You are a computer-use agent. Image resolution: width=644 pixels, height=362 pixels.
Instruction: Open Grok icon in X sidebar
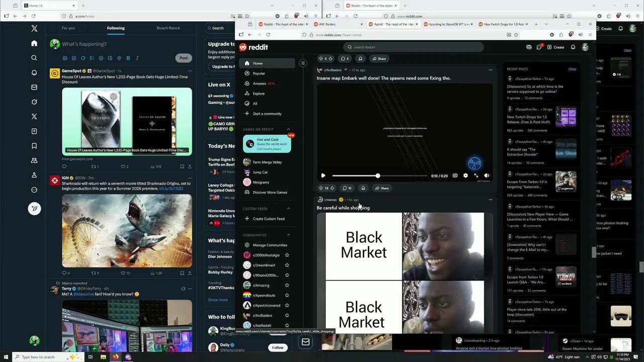click(x=34, y=102)
